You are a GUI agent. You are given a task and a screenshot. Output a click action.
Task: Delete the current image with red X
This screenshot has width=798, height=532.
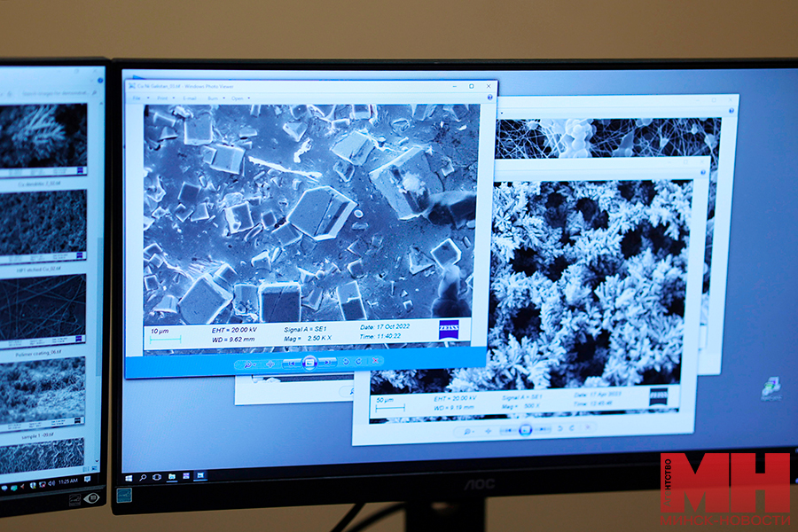tap(375, 361)
